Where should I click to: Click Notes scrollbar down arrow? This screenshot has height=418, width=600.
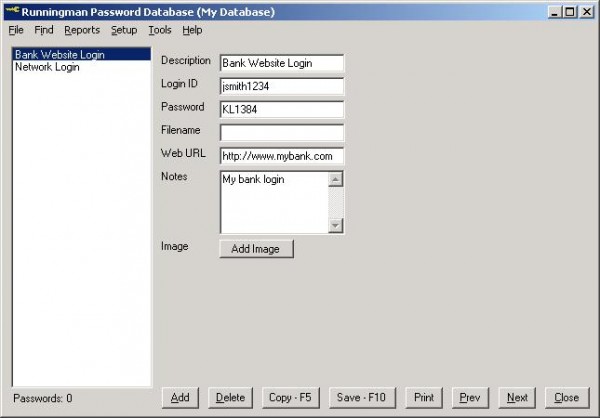(x=336, y=225)
